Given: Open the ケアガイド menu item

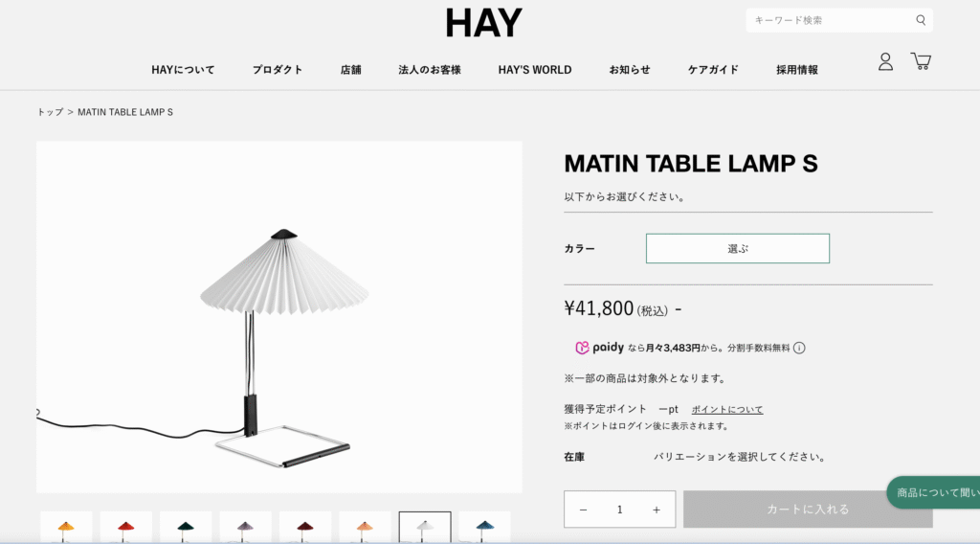Looking at the screenshot, I should point(713,69).
